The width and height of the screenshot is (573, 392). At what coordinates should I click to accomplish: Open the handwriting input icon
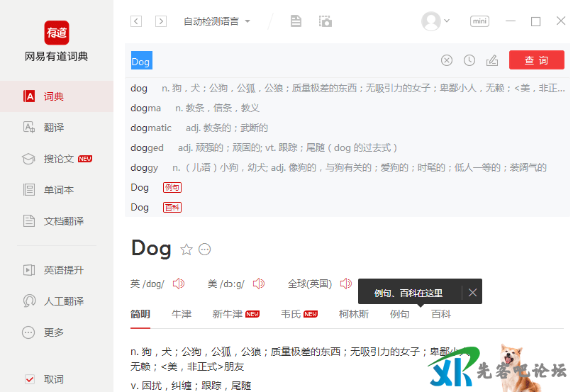pyautogui.click(x=492, y=61)
